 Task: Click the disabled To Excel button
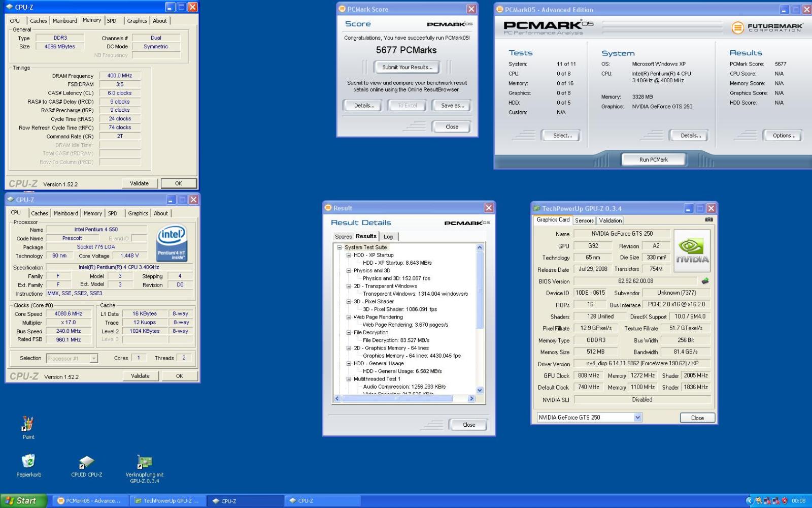[x=408, y=106]
